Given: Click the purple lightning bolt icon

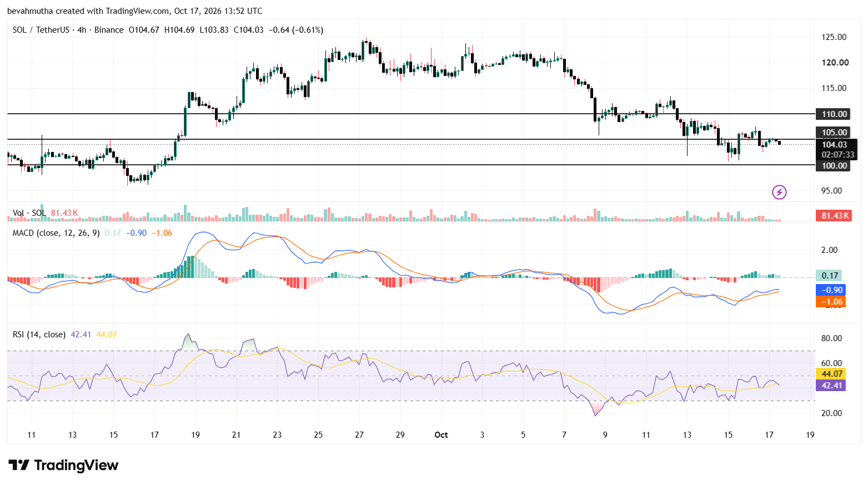Looking at the screenshot, I should click(779, 193).
